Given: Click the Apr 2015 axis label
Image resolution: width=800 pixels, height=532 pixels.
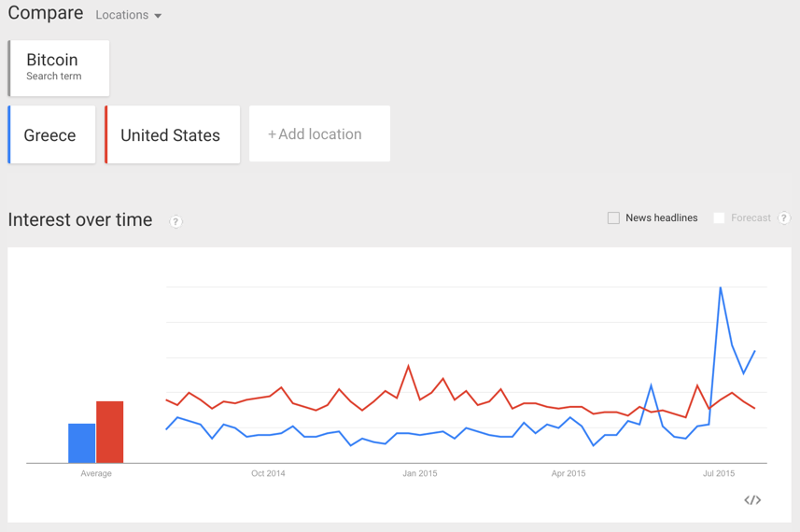Looking at the screenshot, I should pos(568,473).
